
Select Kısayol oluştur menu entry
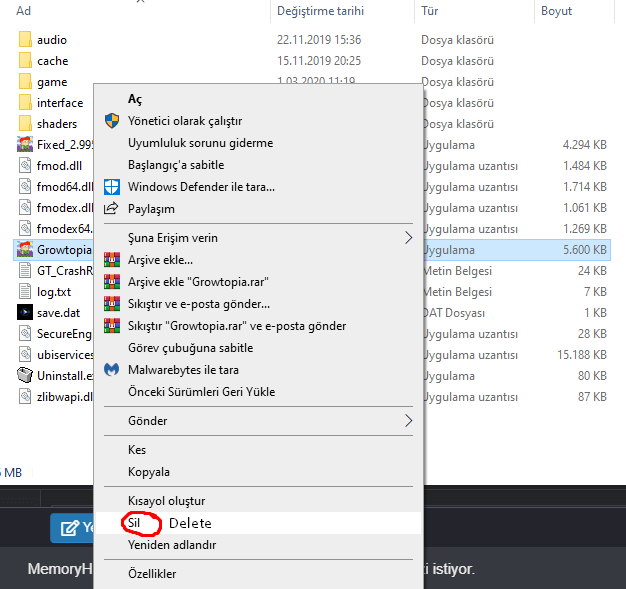(x=259, y=501)
